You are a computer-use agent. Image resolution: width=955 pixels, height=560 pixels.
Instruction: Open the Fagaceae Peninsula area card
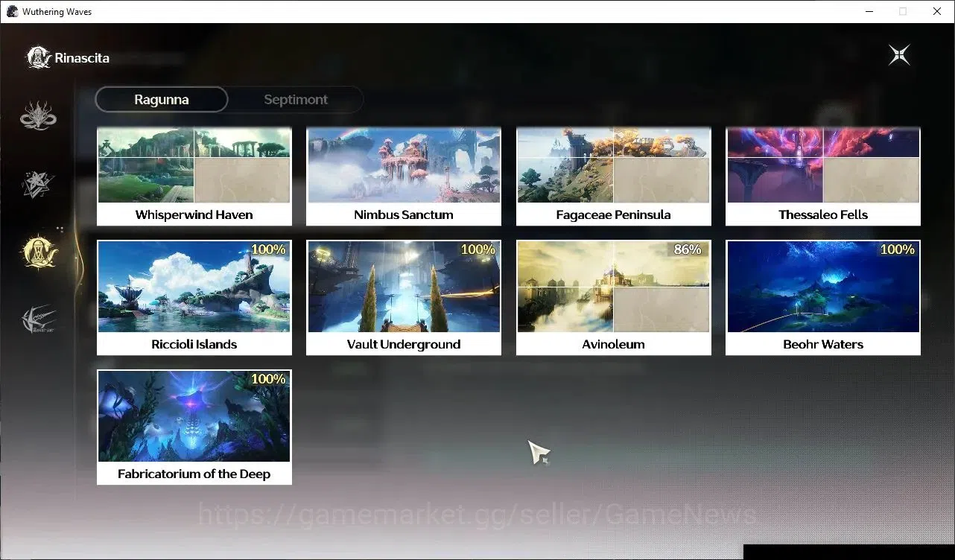coord(614,176)
